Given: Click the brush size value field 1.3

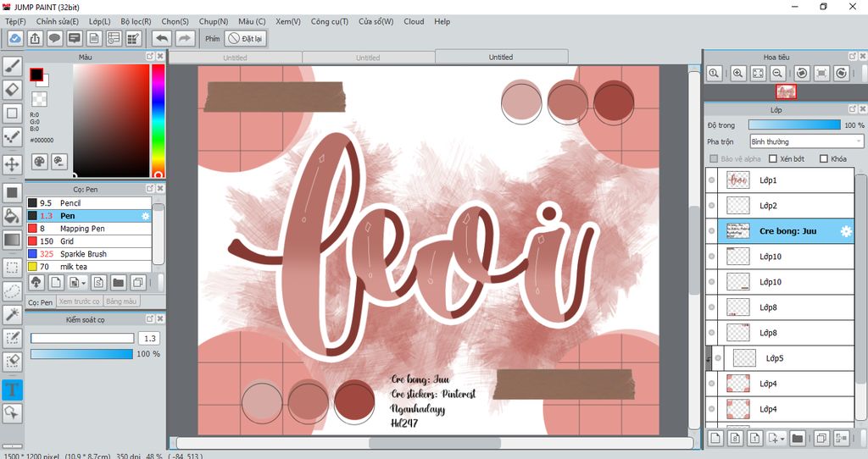Looking at the screenshot, I should pos(149,339).
